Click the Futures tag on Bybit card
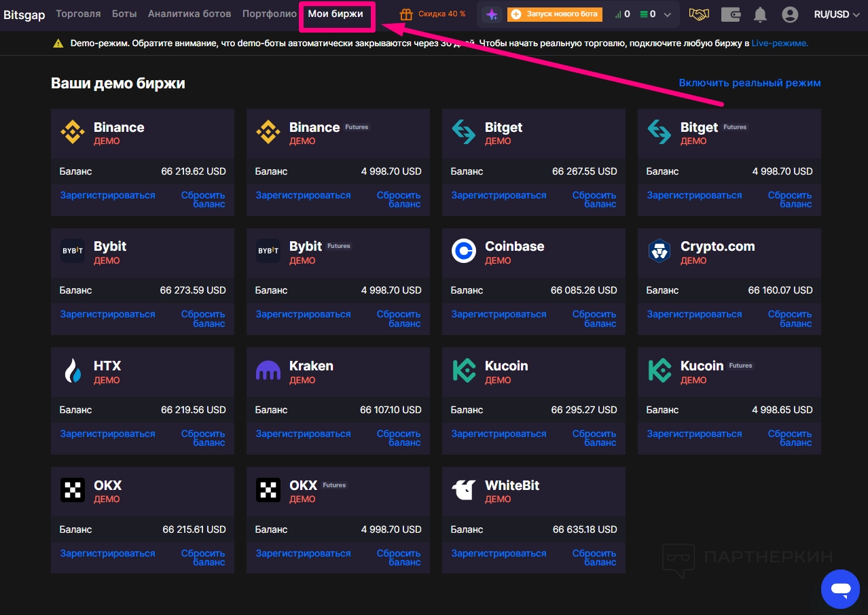Image resolution: width=868 pixels, height=615 pixels. coord(339,246)
